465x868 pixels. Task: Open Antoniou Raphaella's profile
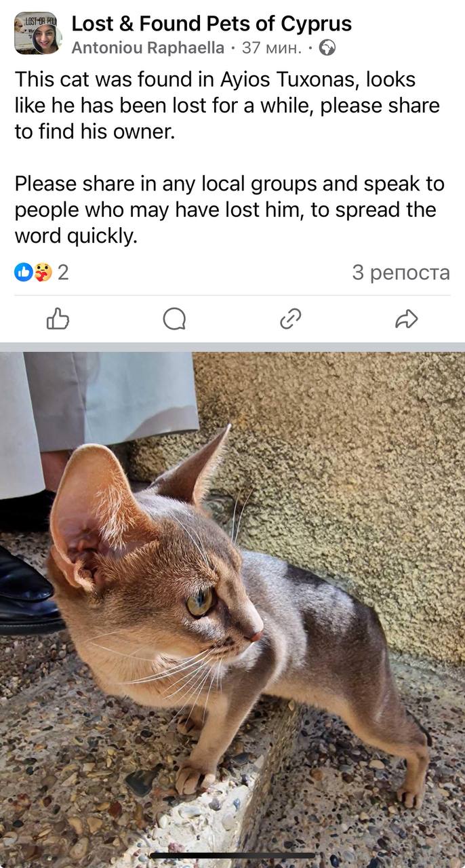click(148, 47)
